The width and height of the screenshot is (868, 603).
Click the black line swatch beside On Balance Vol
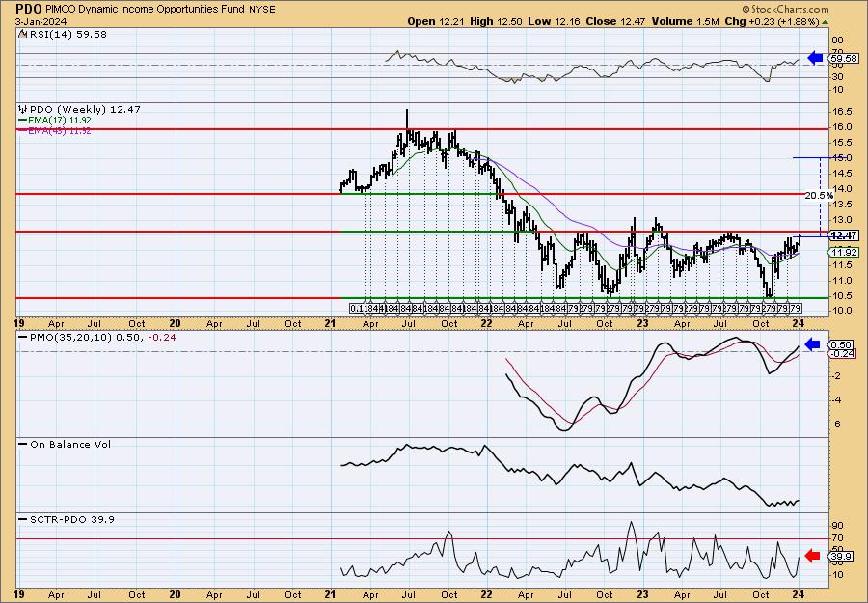(23, 444)
